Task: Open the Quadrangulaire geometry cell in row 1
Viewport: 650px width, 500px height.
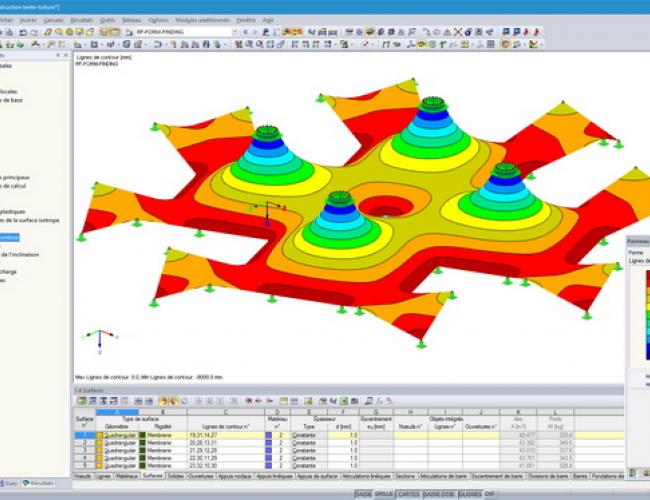Action: (117, 436)
